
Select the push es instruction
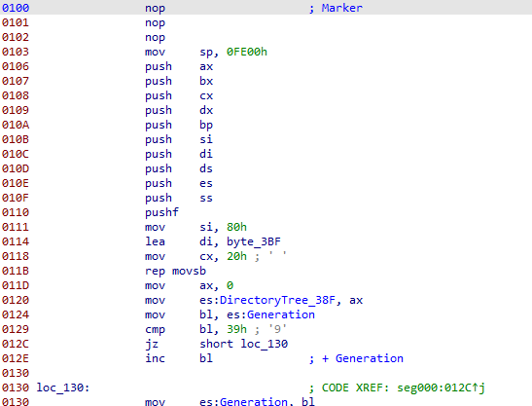click(x=179, y=183)
